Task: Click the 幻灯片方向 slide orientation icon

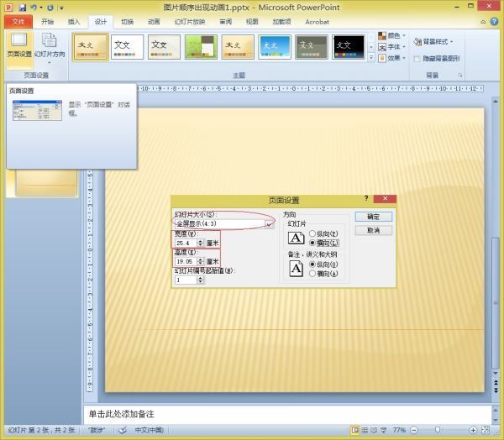Action: tap(50, 45)
